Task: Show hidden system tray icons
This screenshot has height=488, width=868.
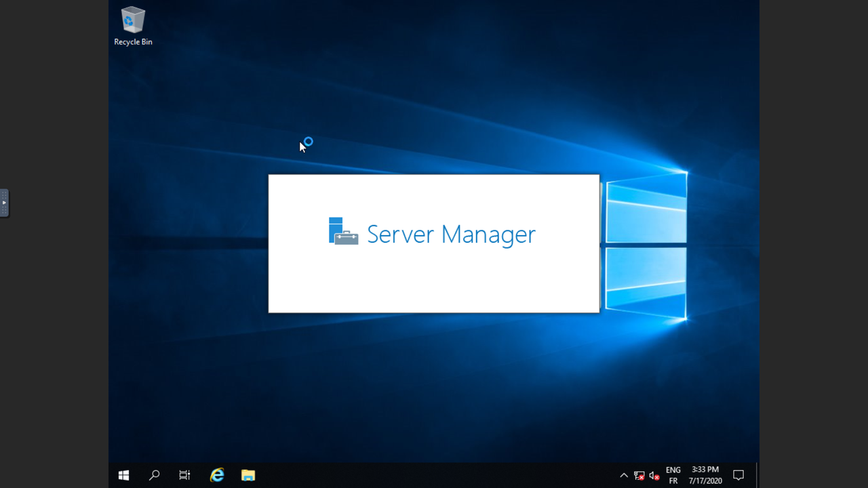Action: pyautogui.click(x=624, y=476)
